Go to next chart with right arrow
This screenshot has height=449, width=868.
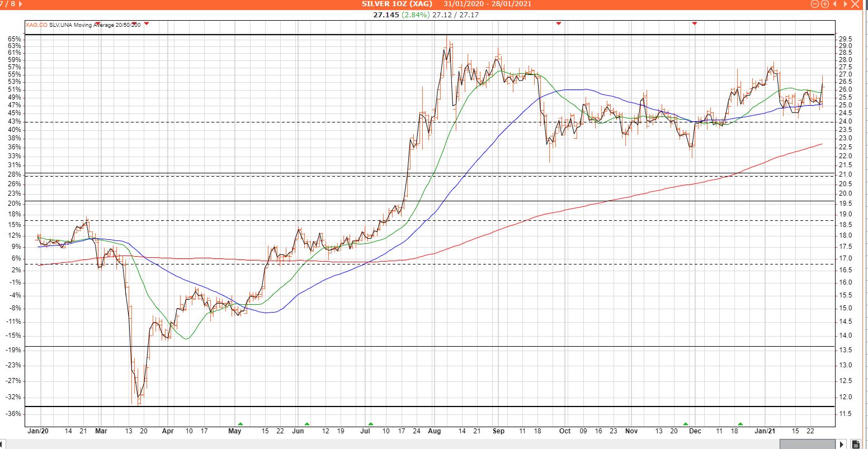tap(845, 4)
